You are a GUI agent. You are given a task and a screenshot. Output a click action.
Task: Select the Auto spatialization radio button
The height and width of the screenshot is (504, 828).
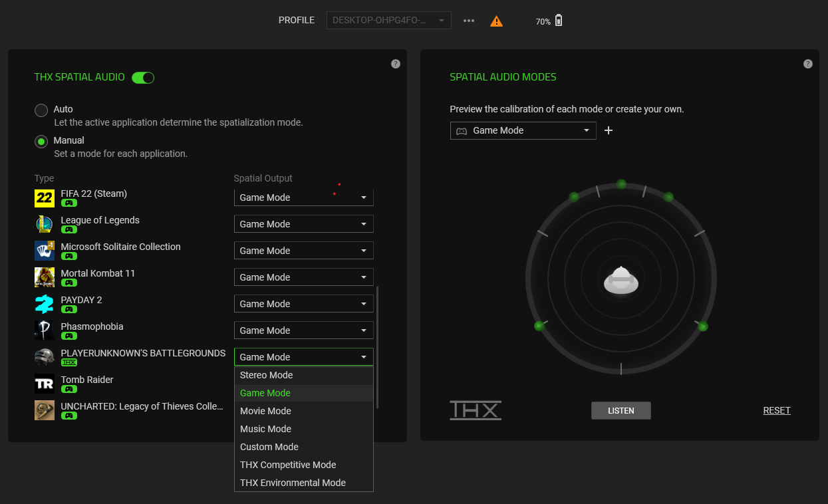[41, 110]
